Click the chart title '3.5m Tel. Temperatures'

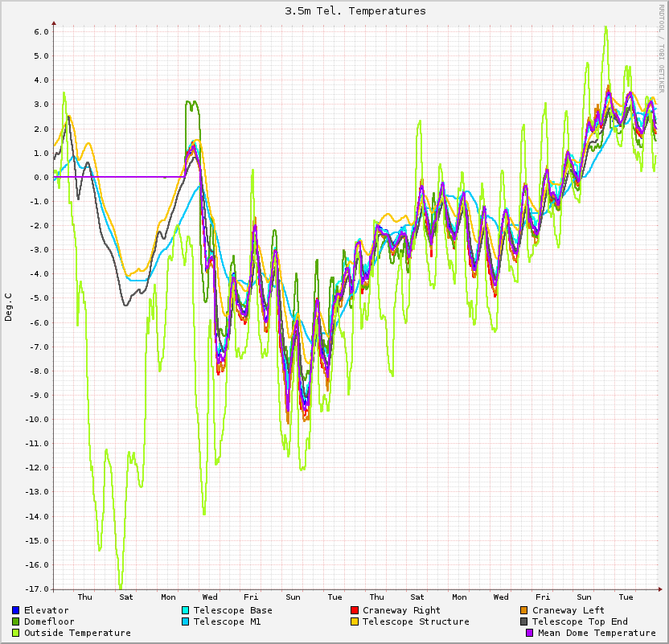coord(355,11)
